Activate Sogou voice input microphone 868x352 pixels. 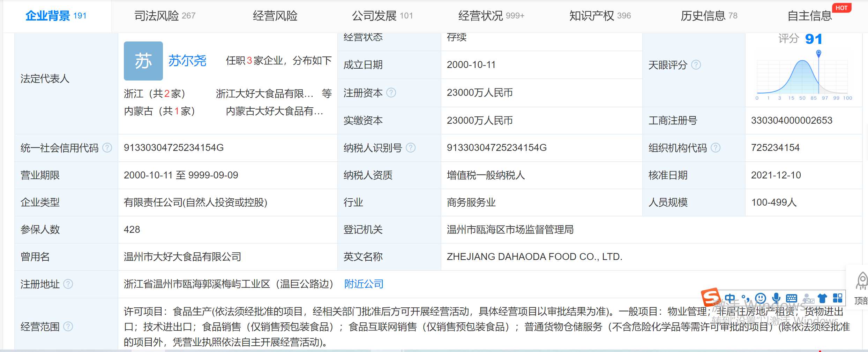[x=776, y=298]
